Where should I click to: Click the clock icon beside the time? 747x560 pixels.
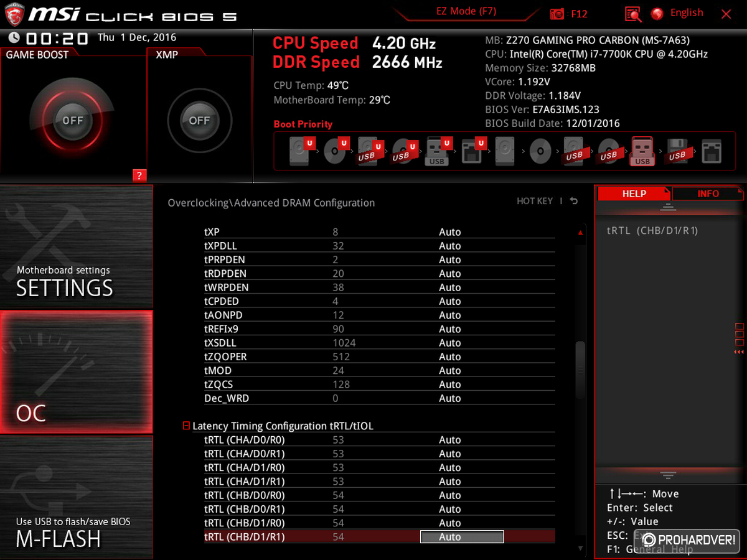tap(14, 38)
